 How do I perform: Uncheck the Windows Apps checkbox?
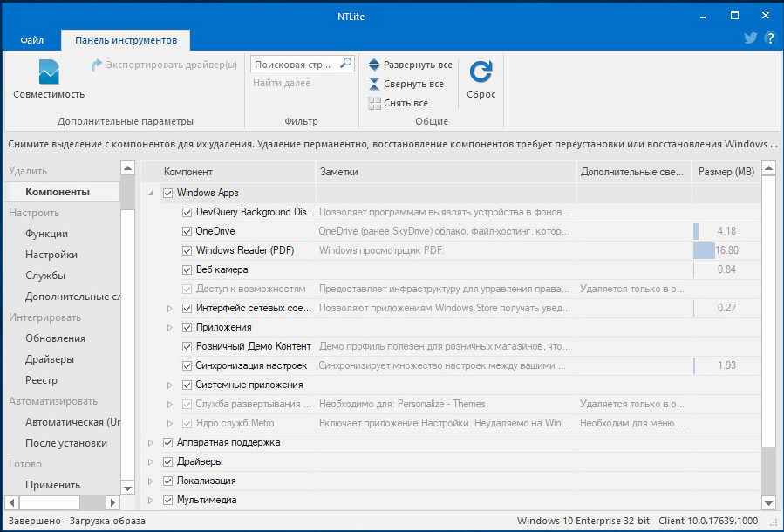[x=168, y=193]
